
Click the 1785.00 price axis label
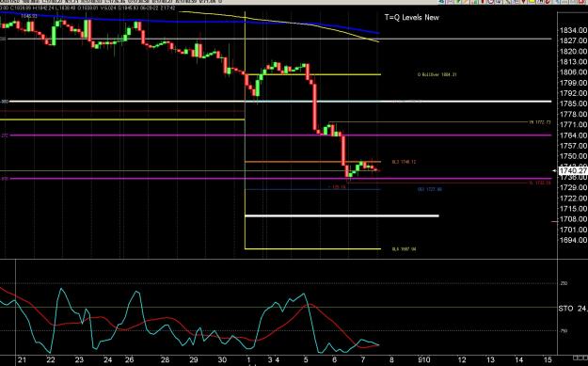point(573,103)
